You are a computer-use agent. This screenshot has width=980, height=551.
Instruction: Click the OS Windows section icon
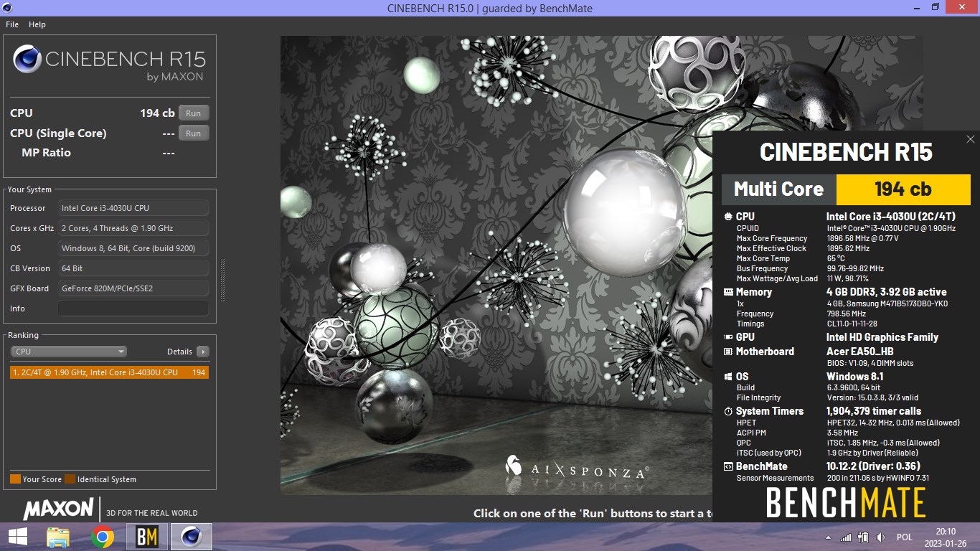click(x=728, y=377)
